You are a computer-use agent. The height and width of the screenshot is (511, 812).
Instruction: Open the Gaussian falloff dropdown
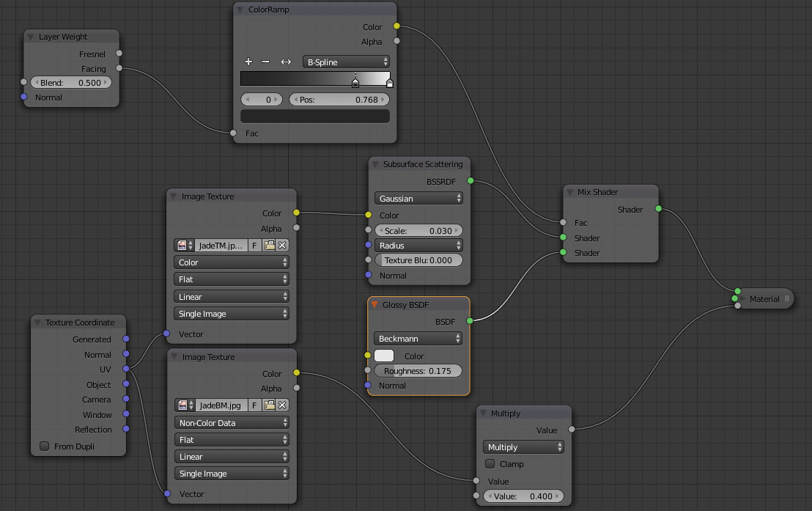click(x=418, y=199)
